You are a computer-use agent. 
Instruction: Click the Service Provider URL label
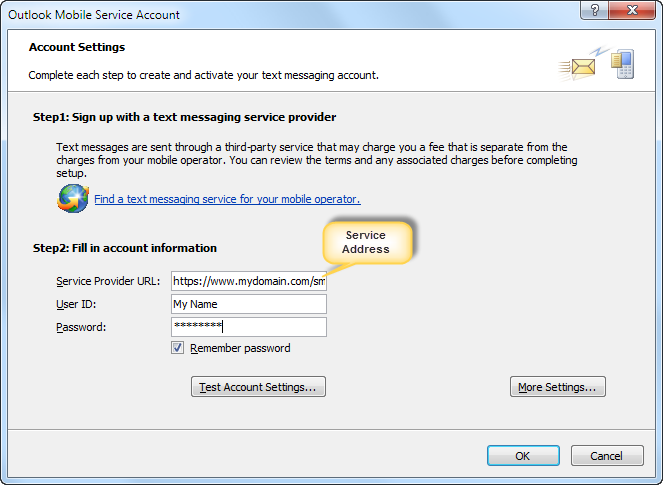point(108,281)
